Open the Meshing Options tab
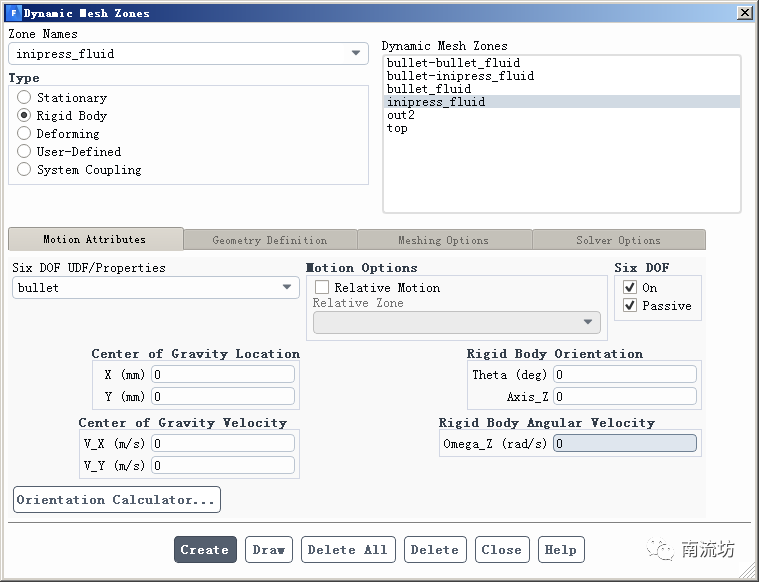This screenshot has height=582, width=759. pos(443,240)
